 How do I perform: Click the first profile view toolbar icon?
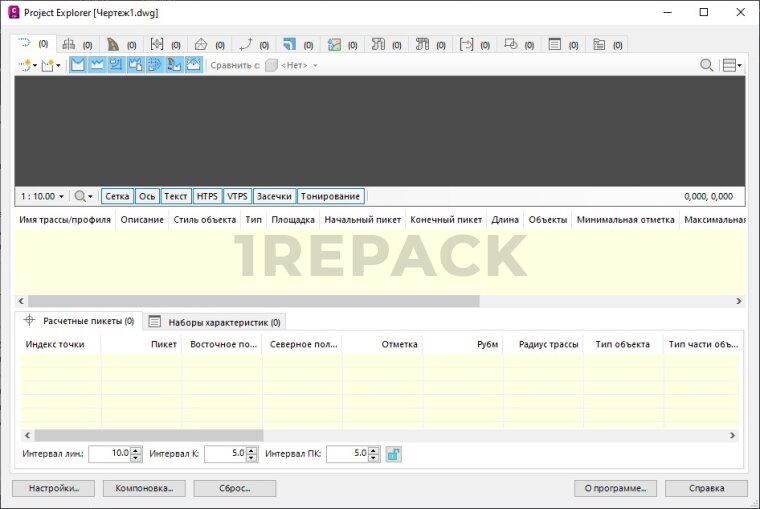click(78, 65)
